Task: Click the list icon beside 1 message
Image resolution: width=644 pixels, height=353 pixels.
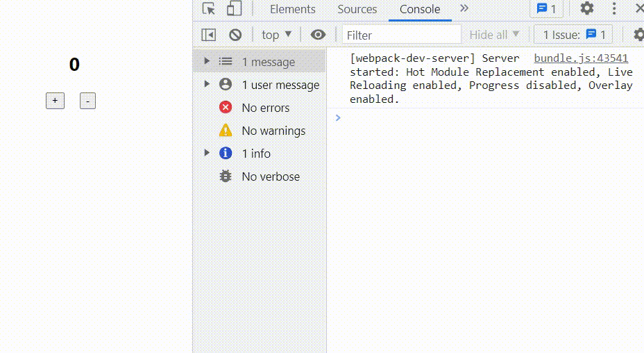Action: (x=226, y=61)
